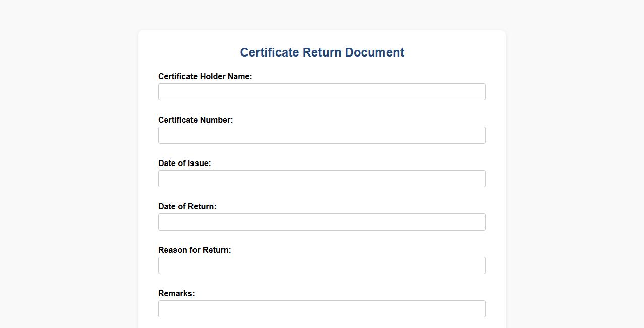This screenshot has width=644, height=328.
Task: Activate the empty box under Certificate Number
Action: tap(321, 135)
